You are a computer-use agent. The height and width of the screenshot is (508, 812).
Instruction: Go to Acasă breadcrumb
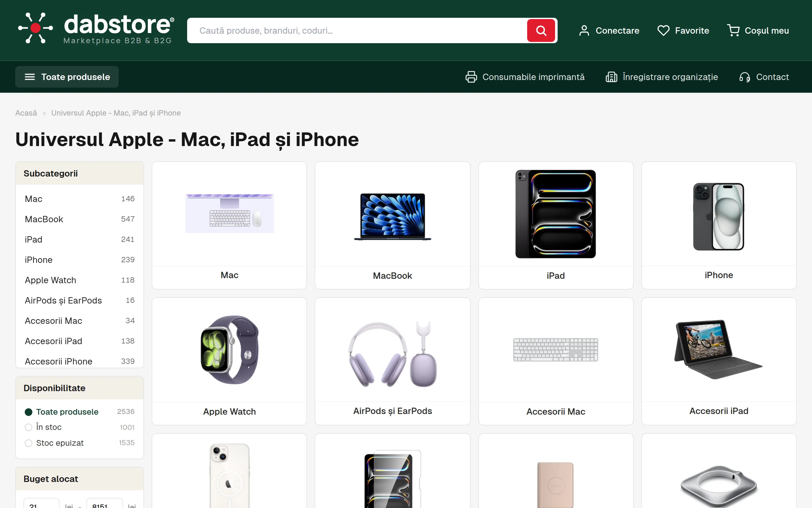(26, 113)
